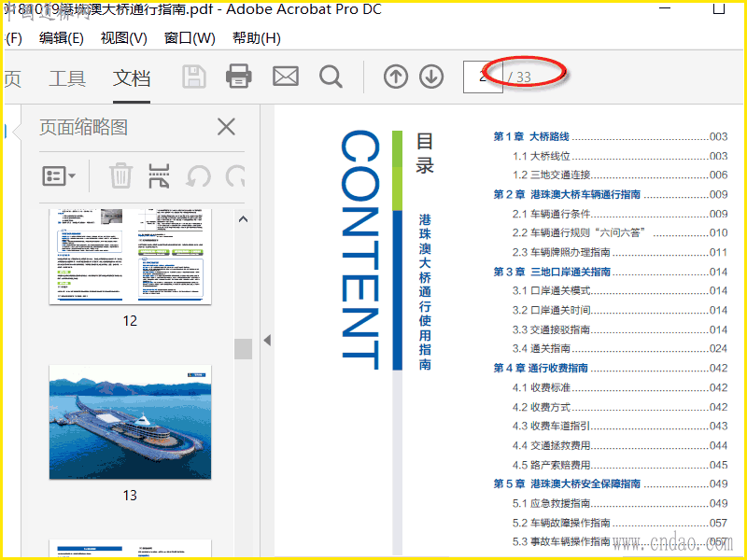This screenshot has width=747, height=560.
Task: Jump to 2.1 车辆通行条件 entry
Action: coord(620,214)
